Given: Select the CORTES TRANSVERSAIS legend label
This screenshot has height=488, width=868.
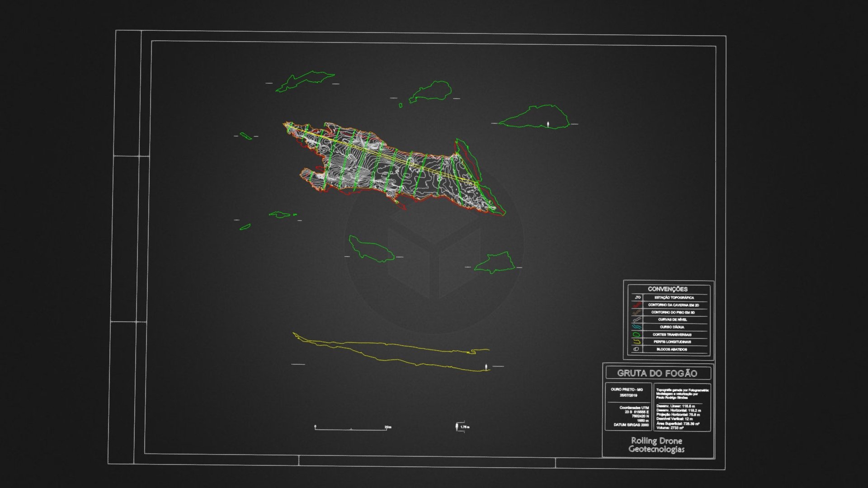Looking at the screenshot, I should coord(672,334).
